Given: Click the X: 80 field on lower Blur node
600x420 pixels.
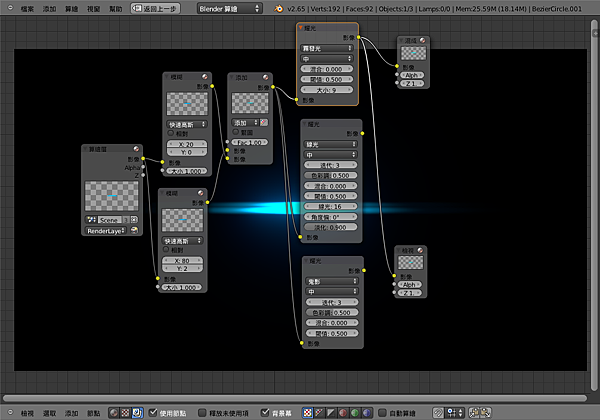Looking at the screenshot, I should (183, 260).
